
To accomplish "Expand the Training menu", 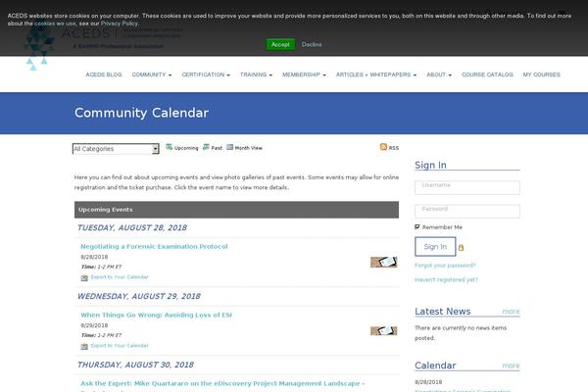I will coord(256,74).
